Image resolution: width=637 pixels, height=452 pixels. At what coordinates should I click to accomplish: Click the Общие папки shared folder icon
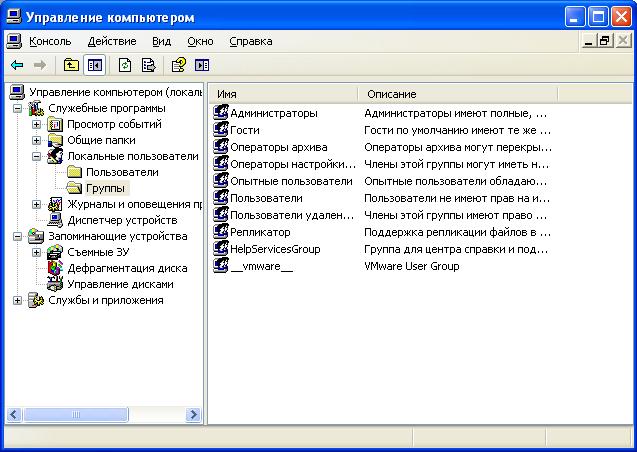[x=55, y=141]
